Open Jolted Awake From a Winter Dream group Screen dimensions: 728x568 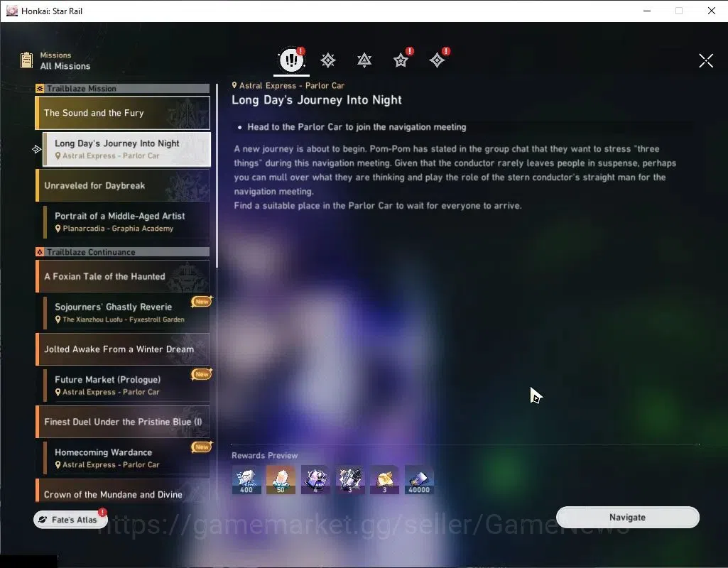click(x=123, y=349)
